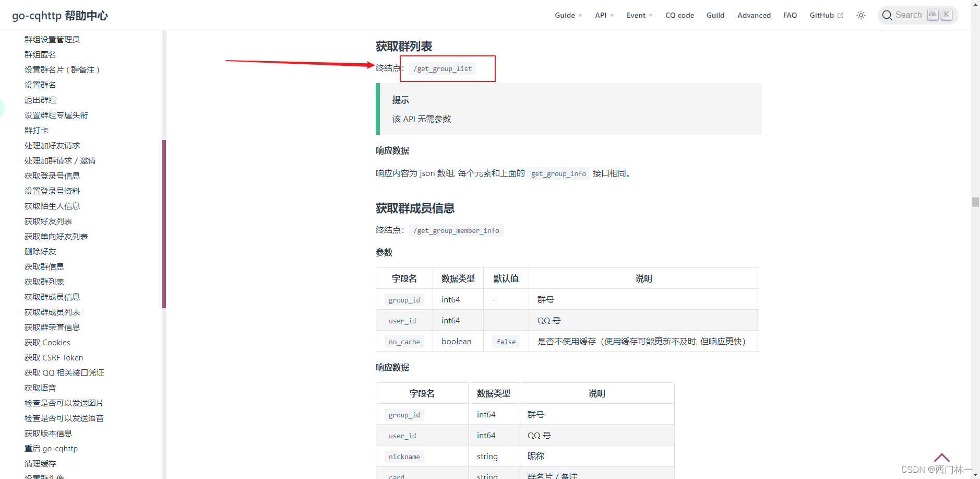Open 重启 go-cqhttp sidebar entry
The height and width of the screenshot is (479, 980).
click(51, 448)
